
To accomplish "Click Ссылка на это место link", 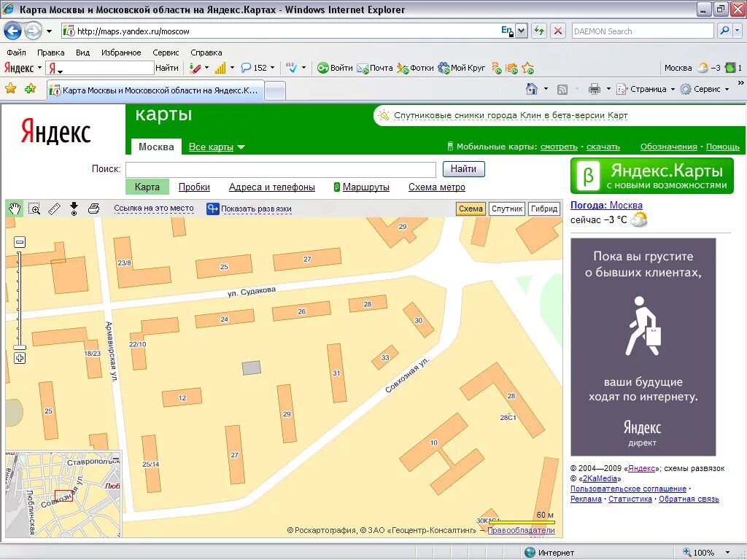I will point(154,208).
